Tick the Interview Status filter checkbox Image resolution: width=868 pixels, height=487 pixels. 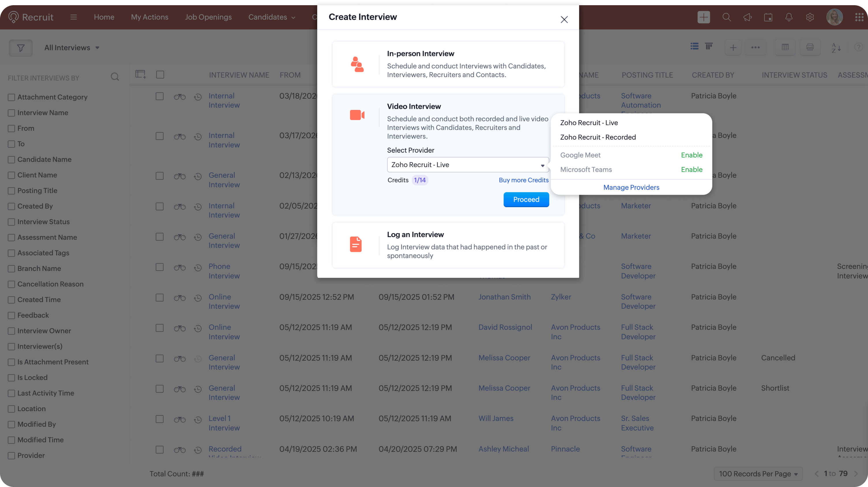pos(12,222)
